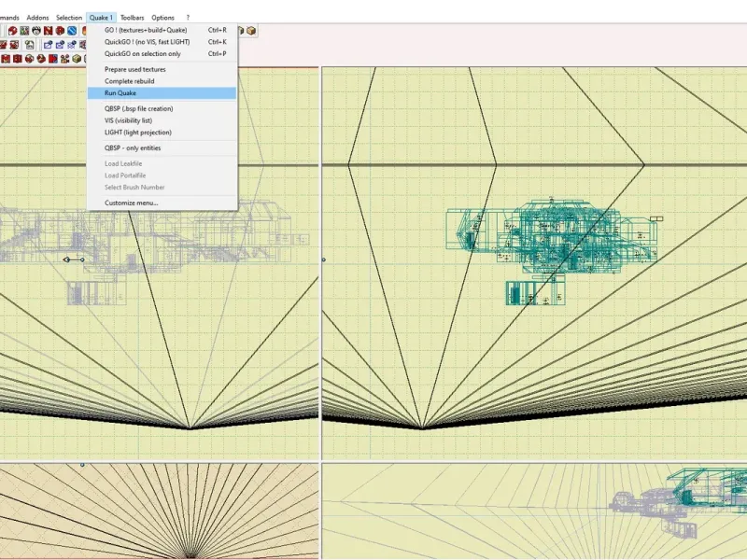747x560 pixels.
Task: Click the olive cube toolbar icon
Action: [77, 59]
